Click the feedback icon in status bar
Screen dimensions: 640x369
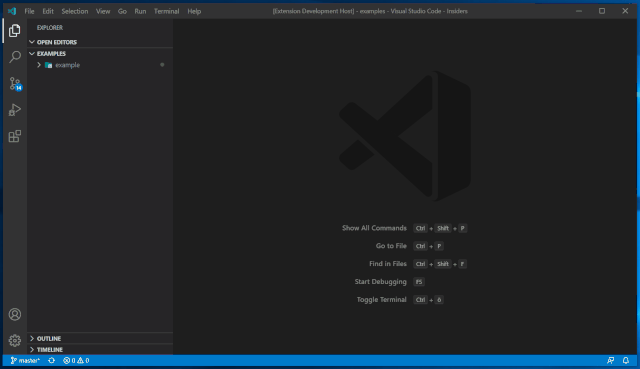[x=611, y=360]
